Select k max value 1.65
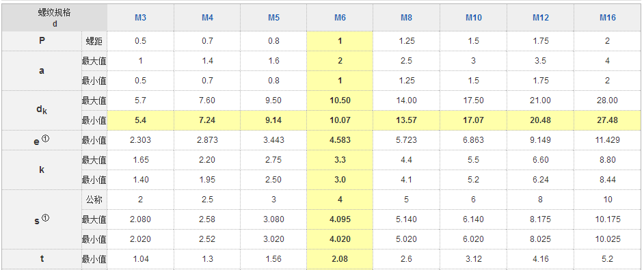 (x=140, y=160)
